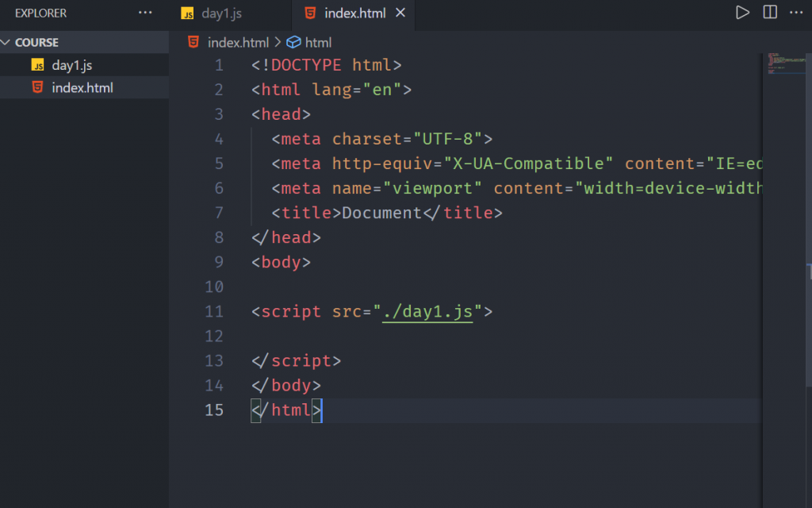Click HTML5 icon in the breadcrumb
812x508 pixels.
pyautogui.click(x=193, y=42)
